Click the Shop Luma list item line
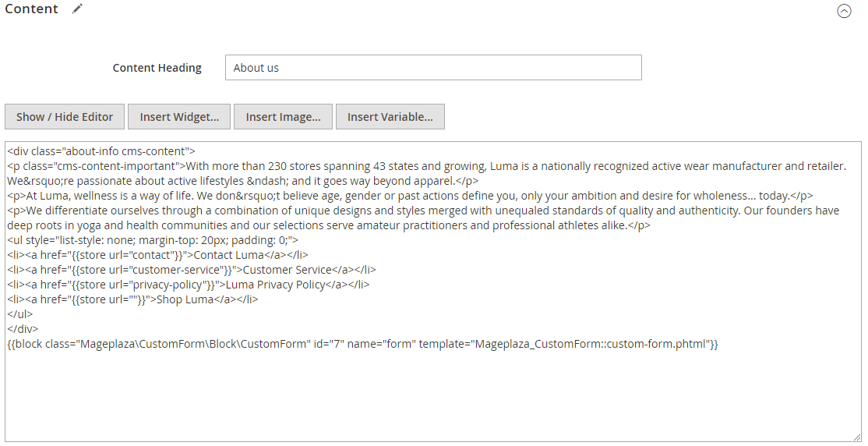Image resolution: width=868 pixels, height=446 pixels. (133, 299)
